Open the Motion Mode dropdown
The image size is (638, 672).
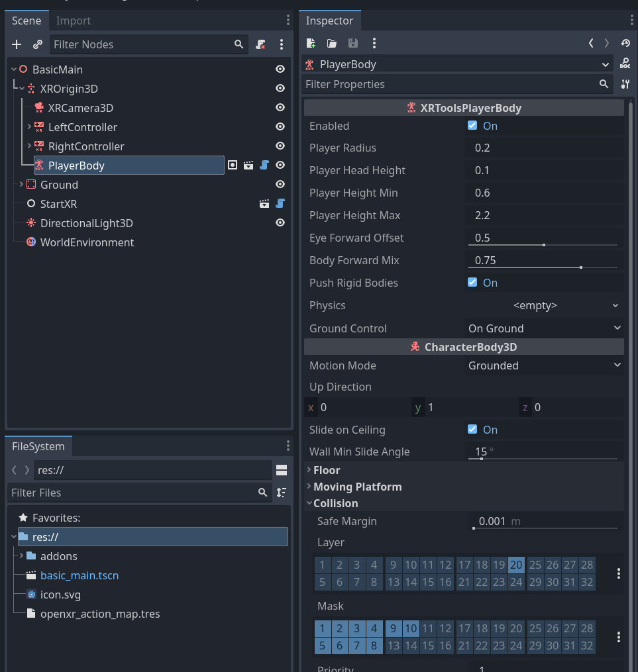click(543, 365)
